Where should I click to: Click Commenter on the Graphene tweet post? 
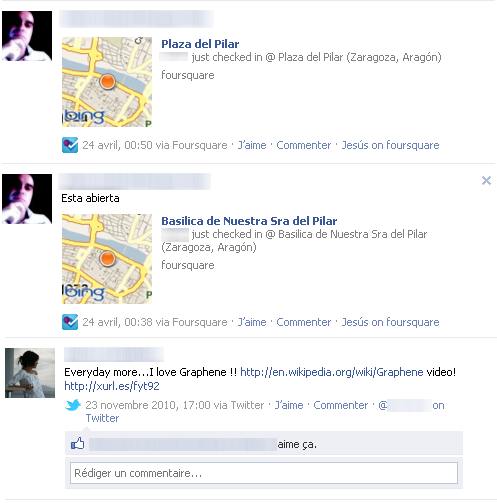point(341,405)
